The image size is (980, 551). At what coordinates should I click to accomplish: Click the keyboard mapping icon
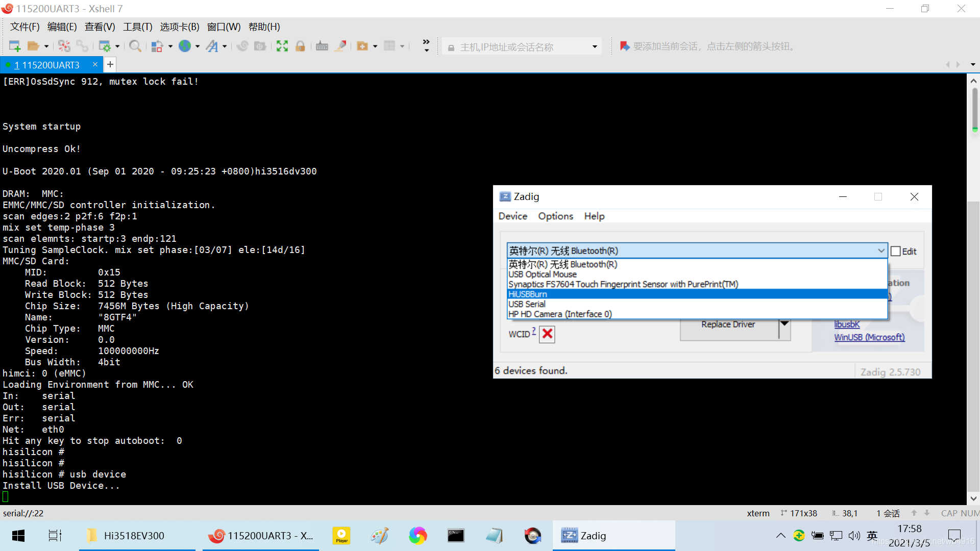pos(322,46)
